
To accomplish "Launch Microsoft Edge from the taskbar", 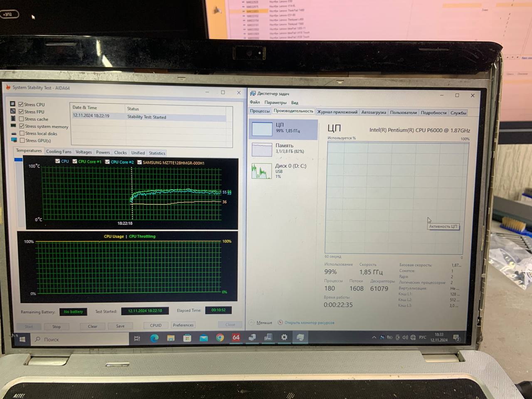I will tap(154, 338).
